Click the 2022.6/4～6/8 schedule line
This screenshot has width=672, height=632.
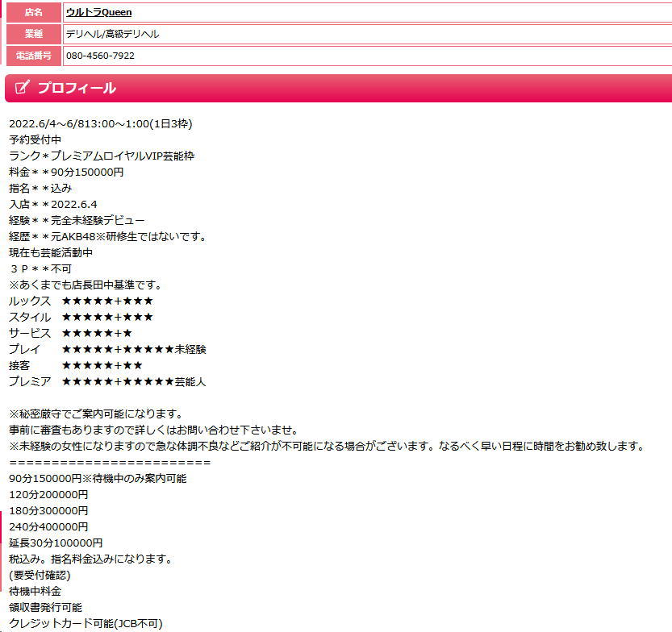[100, 123]
